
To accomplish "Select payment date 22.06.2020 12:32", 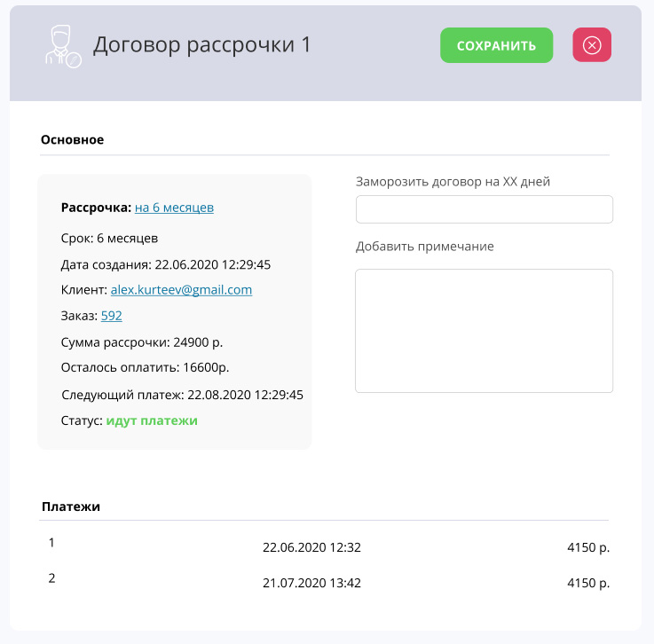I will (x=311, y=547).
